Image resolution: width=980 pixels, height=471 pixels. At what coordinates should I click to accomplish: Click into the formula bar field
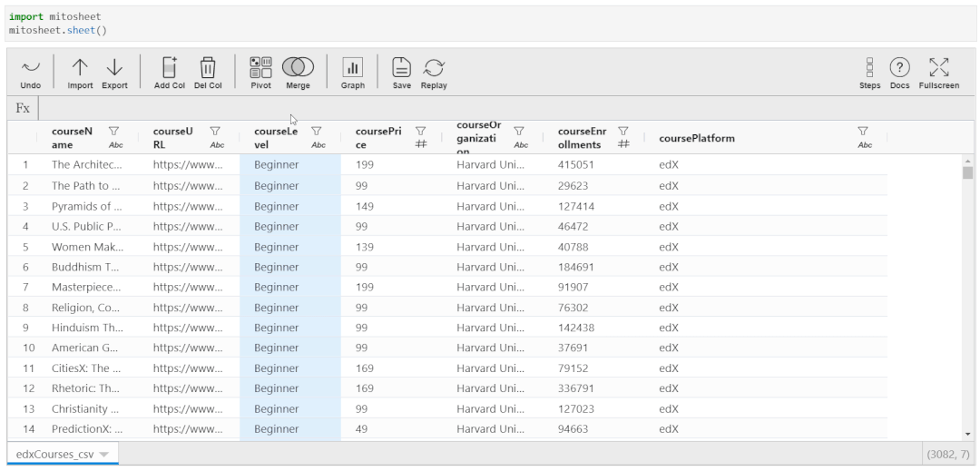click(505, 108)
